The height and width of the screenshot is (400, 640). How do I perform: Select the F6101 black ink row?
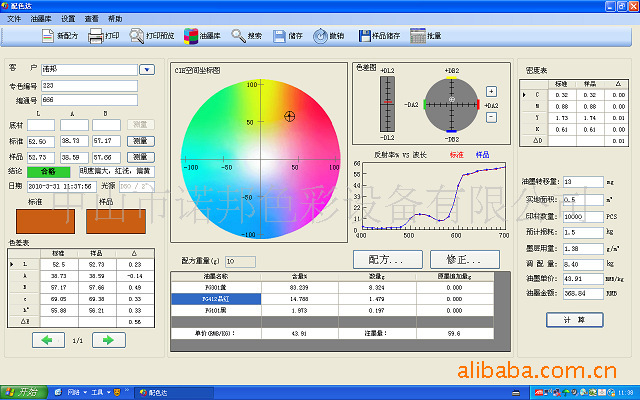click(216, 311)
